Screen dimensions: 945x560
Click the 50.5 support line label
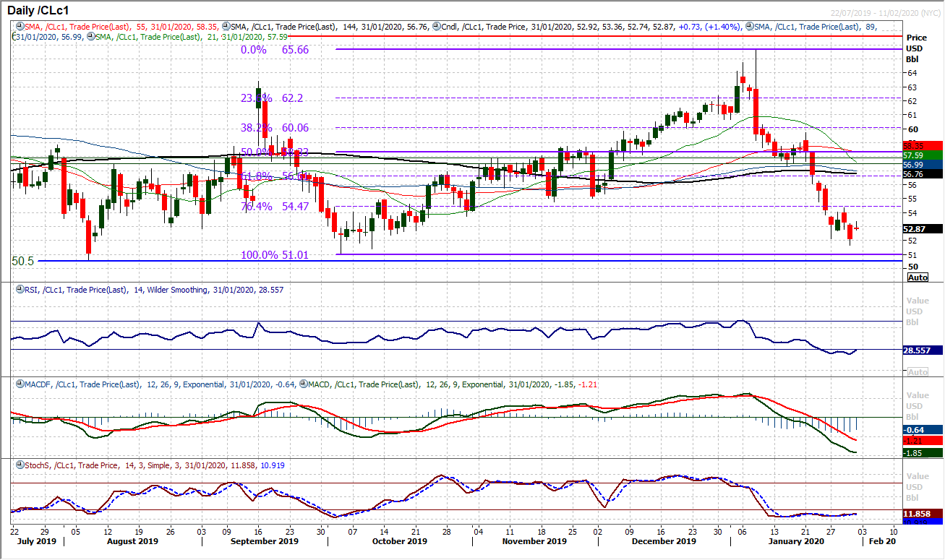(24, 259)
